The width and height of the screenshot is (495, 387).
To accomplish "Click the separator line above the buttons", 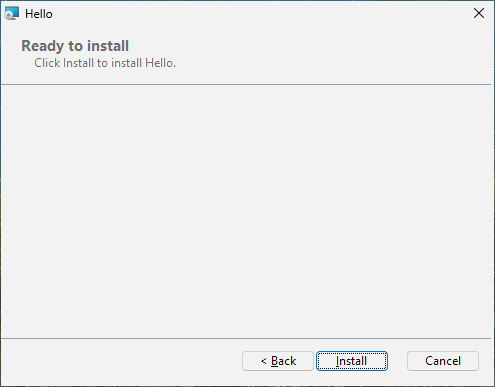I will coord(246,339).
